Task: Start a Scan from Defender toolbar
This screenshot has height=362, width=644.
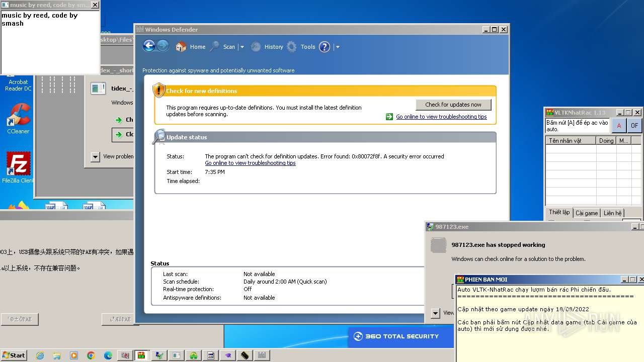Action: (222, 47)
